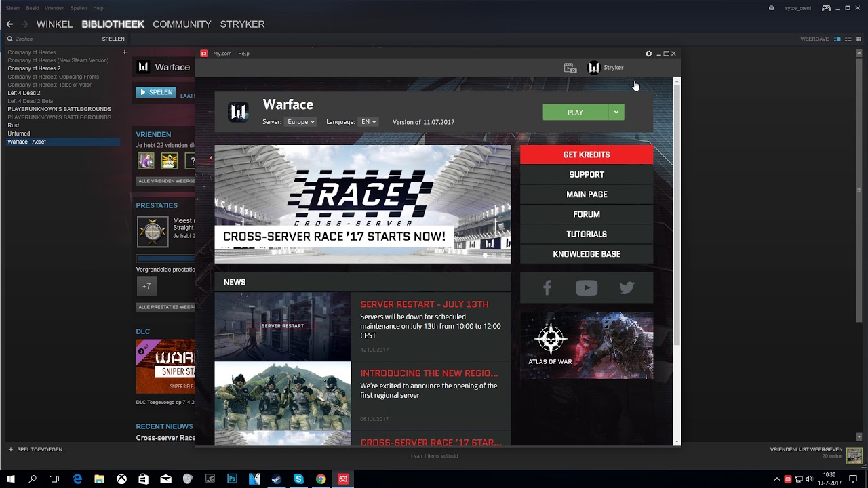This screenshot has width=868, height=488.
Task: Open File Explorer from taskbar
Action: coord(99,479)
